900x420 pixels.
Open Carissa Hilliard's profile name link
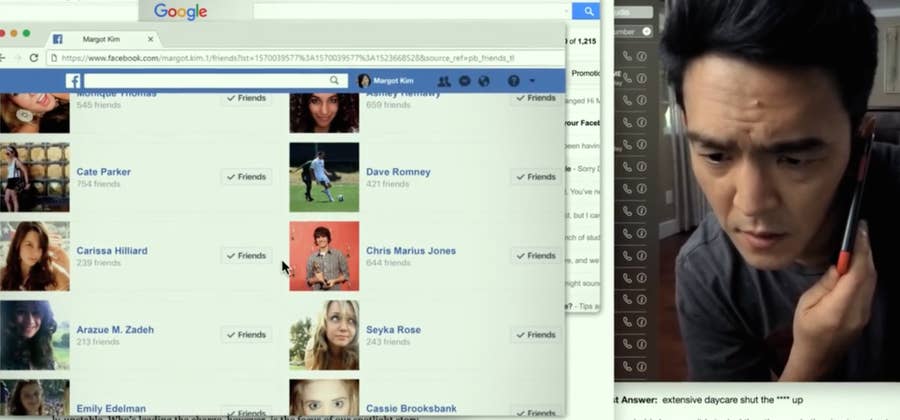(112, 251)
